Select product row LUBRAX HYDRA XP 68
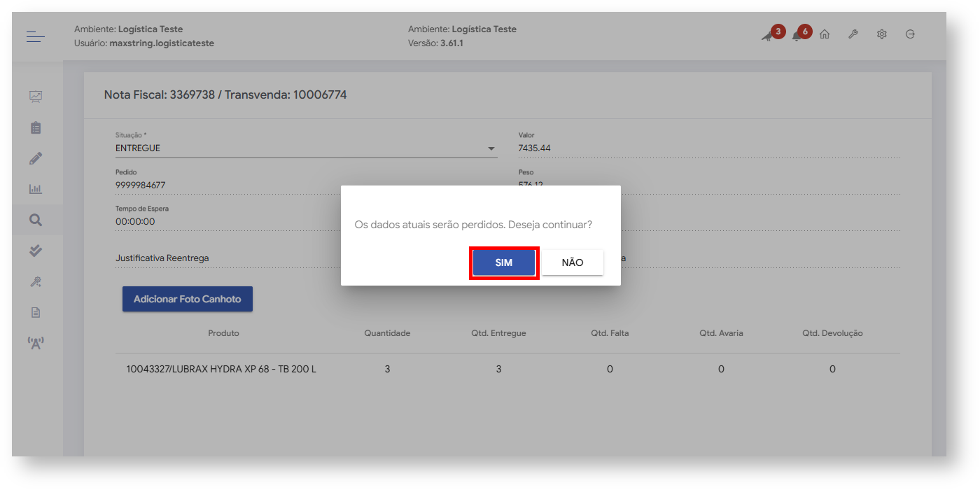The image size is (980, 490). 507,369
